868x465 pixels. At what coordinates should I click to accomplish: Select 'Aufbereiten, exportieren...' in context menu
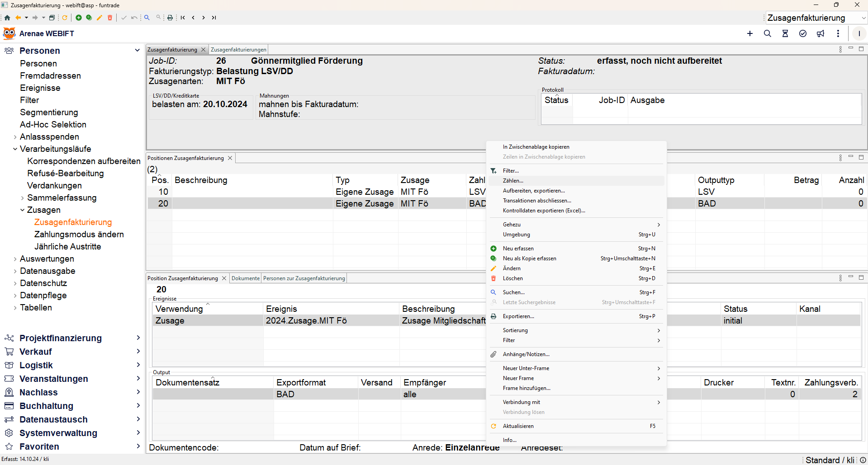[534, 191]
